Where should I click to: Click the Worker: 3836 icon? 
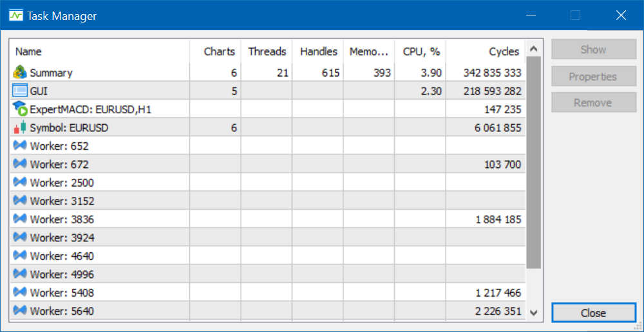click(20, 219)
